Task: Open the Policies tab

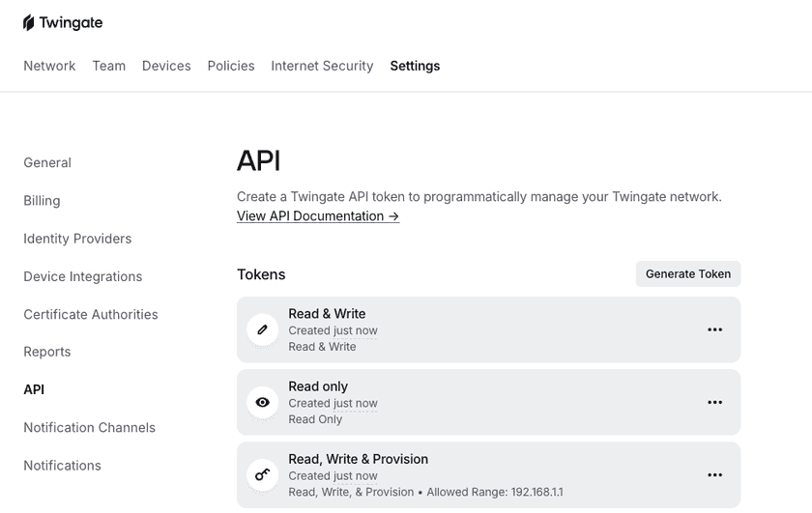Action: (x=231, y=66)
